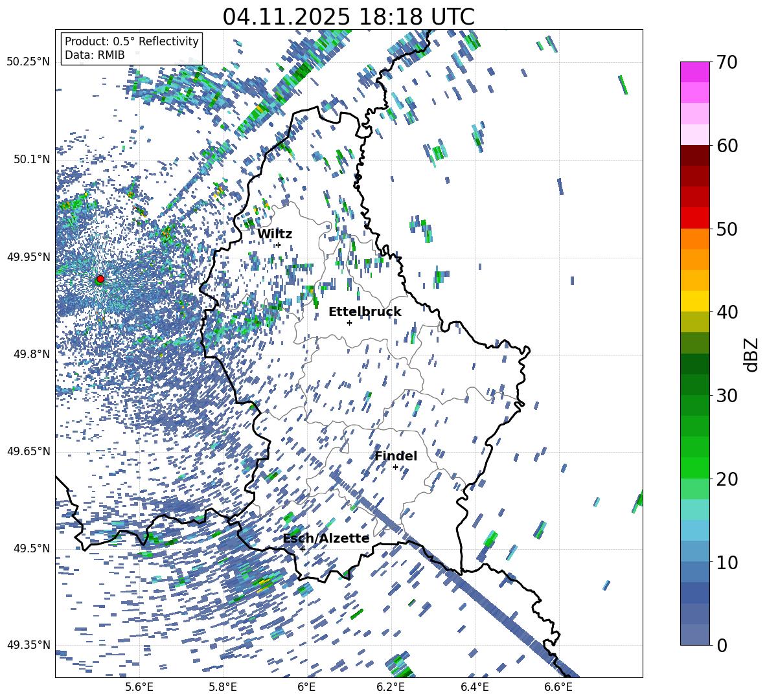The height and width of the screenshot is (700, 767).
Task: Click the 5.6°E longitude label
Action: click(x=139, y=687)
